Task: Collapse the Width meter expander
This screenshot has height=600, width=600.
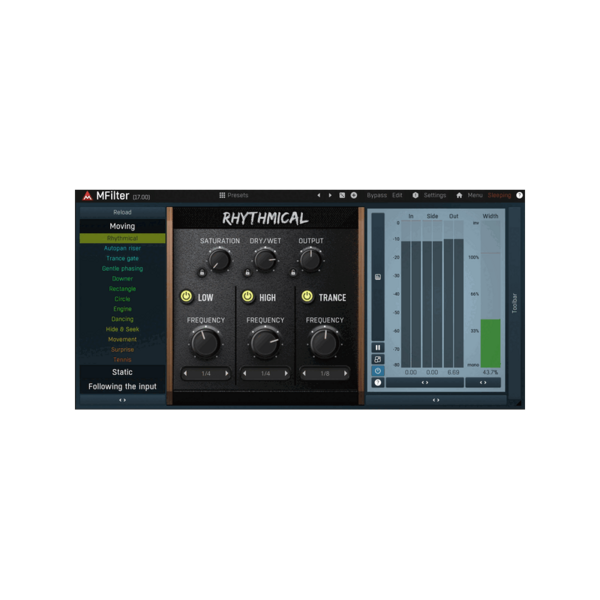Action: [x=483, y=383]
